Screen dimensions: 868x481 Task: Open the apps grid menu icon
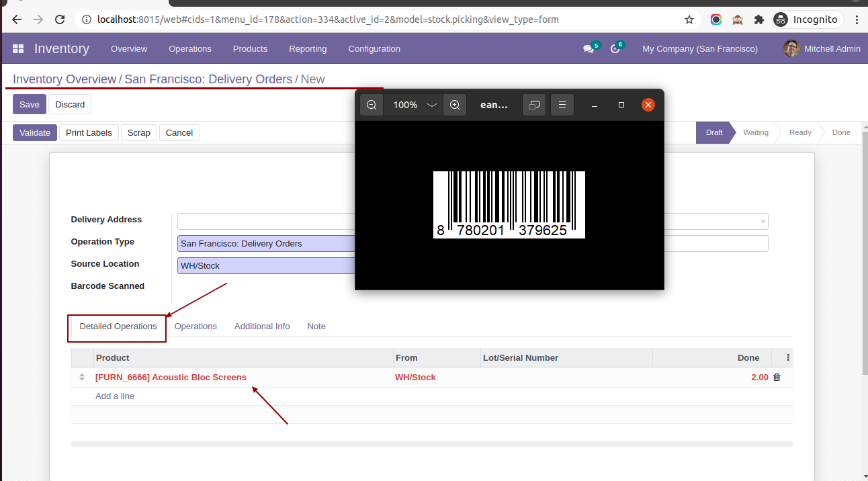(x=18, y=48)
